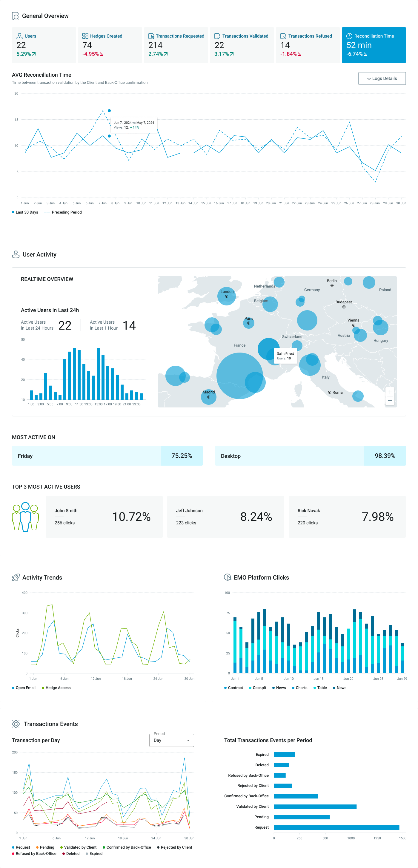Screen dimensions: 418x868
Task: Click the Request horizontal bar
Action: tap(336, 827)
